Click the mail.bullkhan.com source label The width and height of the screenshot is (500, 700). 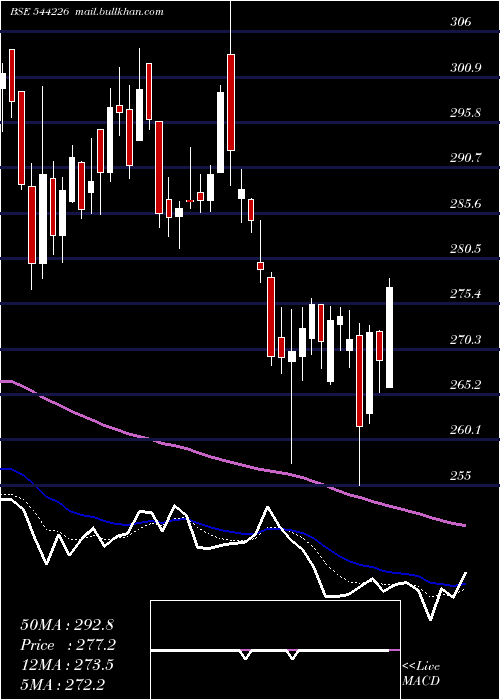(119, 12)
